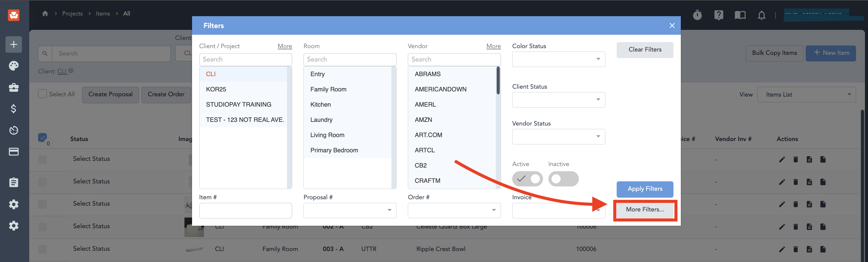Click the home breadcrumb icon
The height and width of the screenshot is (262, 868).
point(45,13)
